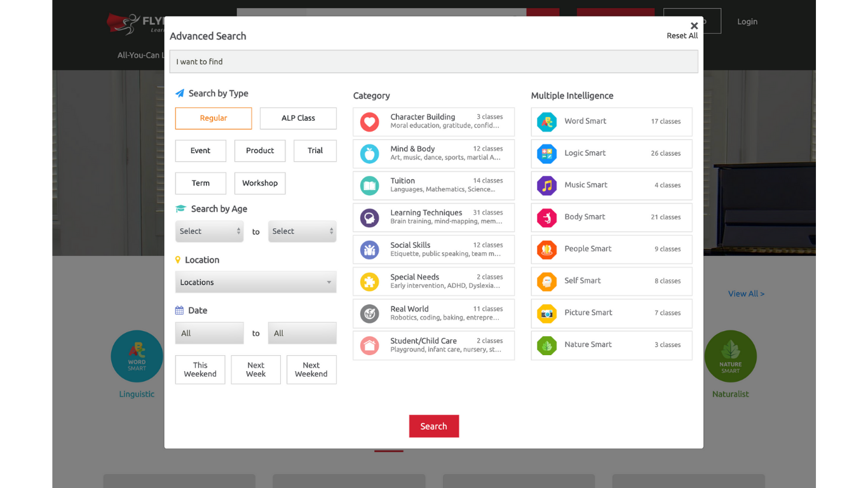Click the Reset All link

[682, 36]
